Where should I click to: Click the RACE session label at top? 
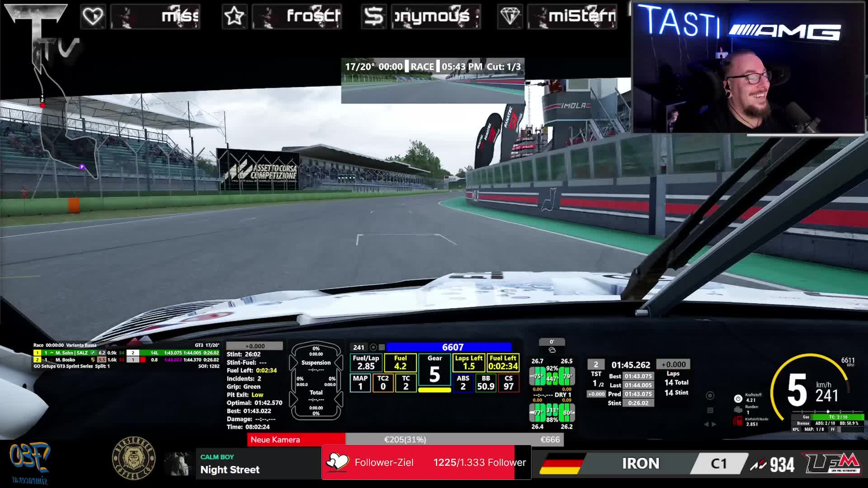tap(422, 66)
